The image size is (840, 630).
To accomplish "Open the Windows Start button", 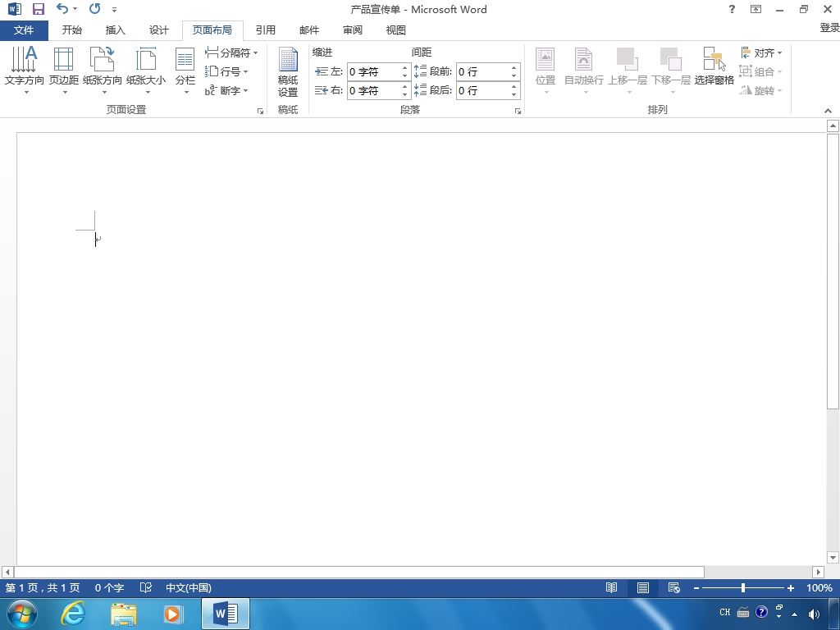I will click(21, 614).
